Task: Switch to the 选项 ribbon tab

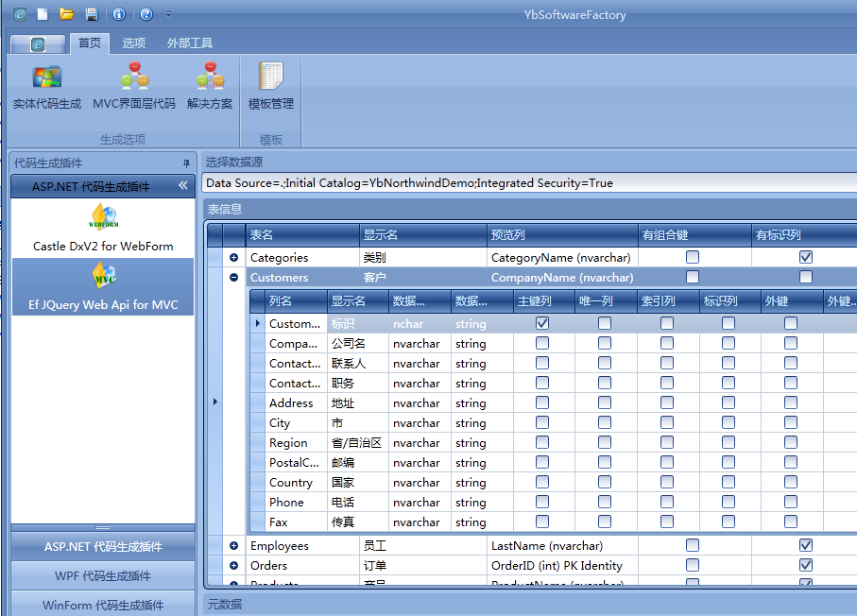Action: click(134, 43)
